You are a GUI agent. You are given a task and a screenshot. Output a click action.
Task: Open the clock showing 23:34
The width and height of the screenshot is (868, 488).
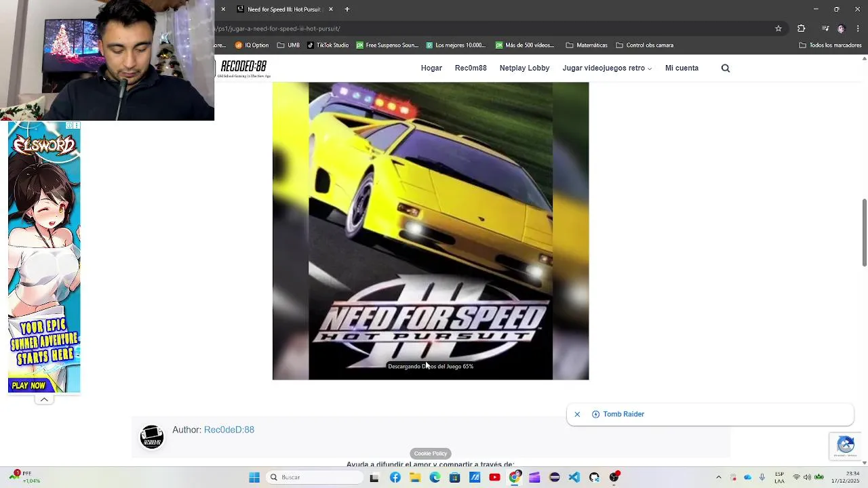point(844,477)
